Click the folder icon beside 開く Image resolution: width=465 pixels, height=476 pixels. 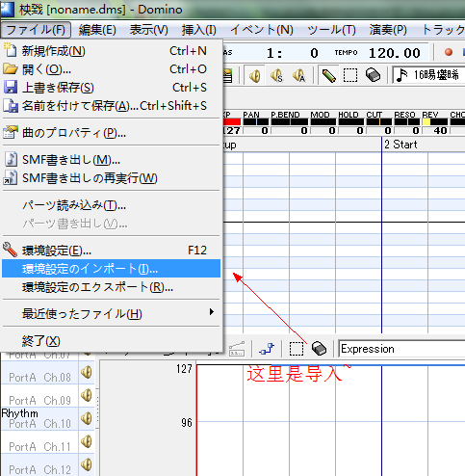click(11, 68)
